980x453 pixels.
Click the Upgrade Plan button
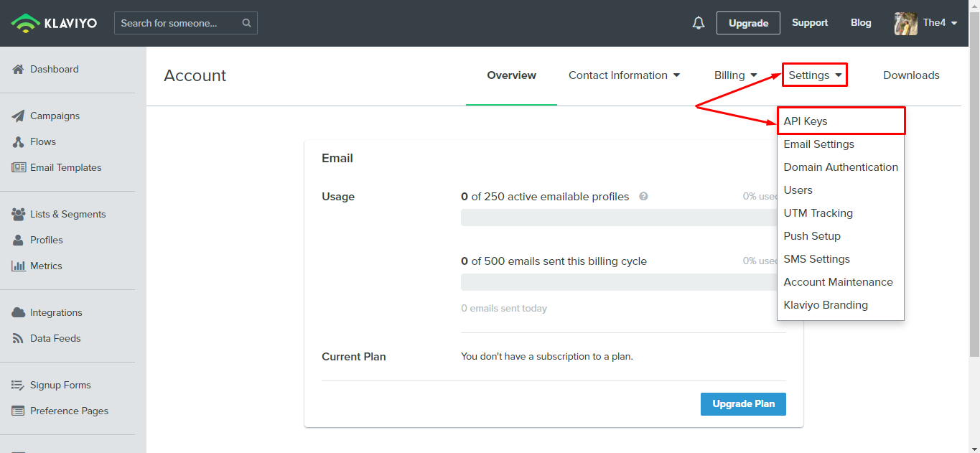point(743,404)
